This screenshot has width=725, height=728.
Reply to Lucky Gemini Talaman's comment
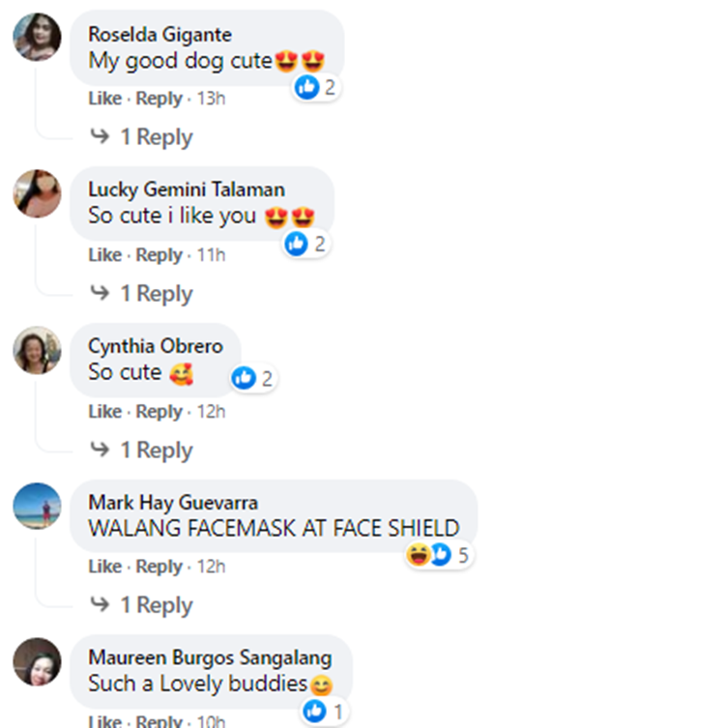pos(159,255)
